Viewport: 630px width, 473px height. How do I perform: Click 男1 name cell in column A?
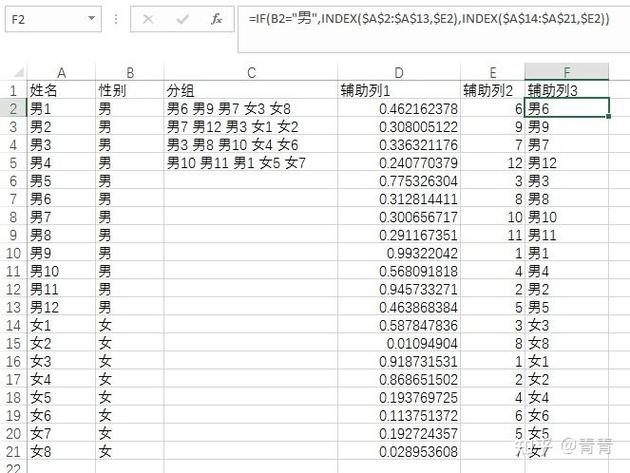pyautogui.click(x=61, y=109)
